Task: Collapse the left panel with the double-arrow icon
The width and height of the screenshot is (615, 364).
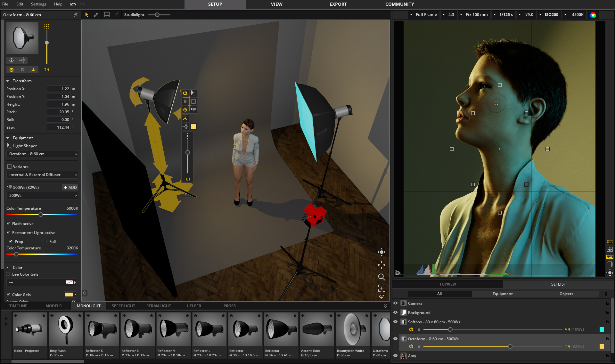Action: (85, 293)
